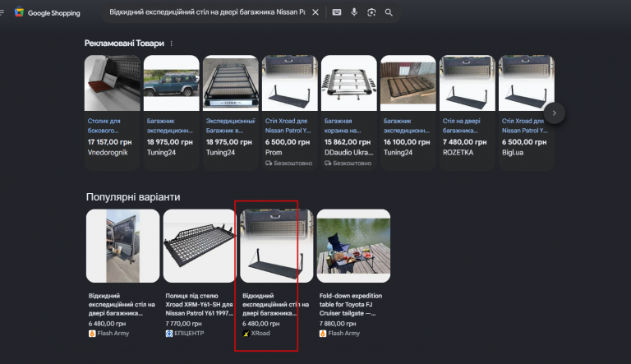Open the 16 100,00 грн rack thumbnail
The height and width of the screenshot is (364, 631).
coord(408,83)
